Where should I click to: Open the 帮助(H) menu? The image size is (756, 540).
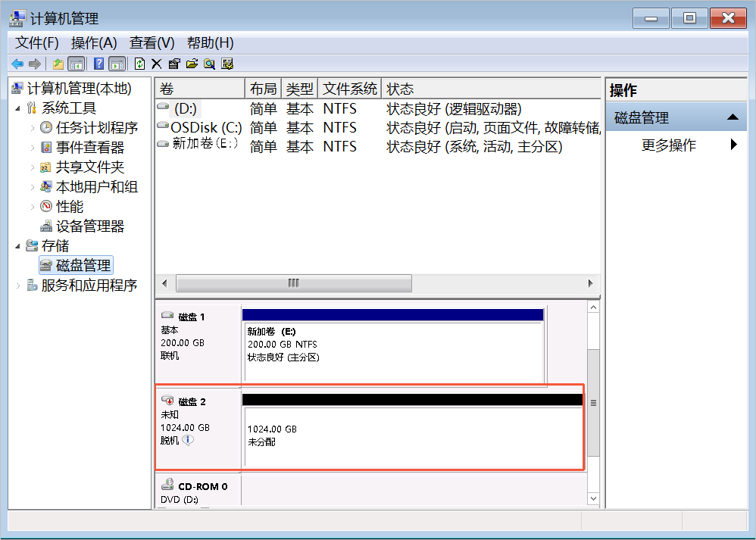click(x=211, y=43)
